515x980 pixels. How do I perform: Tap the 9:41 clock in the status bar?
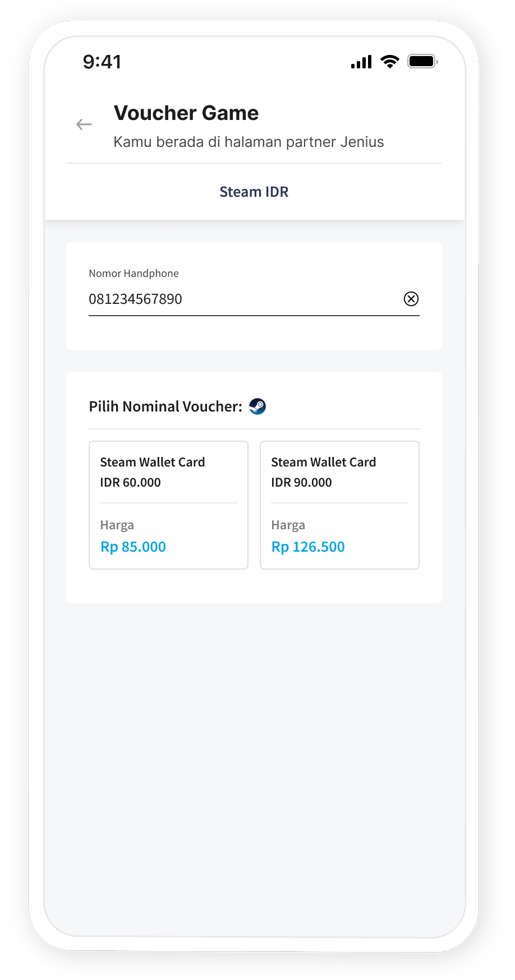102,62
